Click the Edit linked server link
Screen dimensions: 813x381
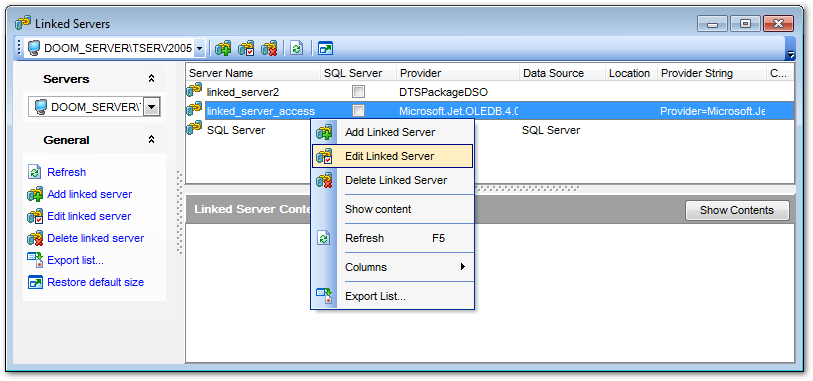pyautogui.click(x=89, y=216)
